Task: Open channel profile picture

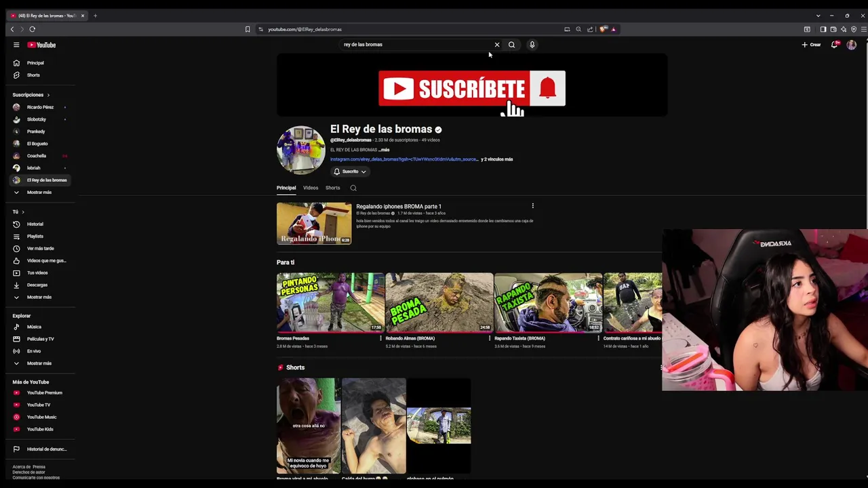Action: coord(300,150)
